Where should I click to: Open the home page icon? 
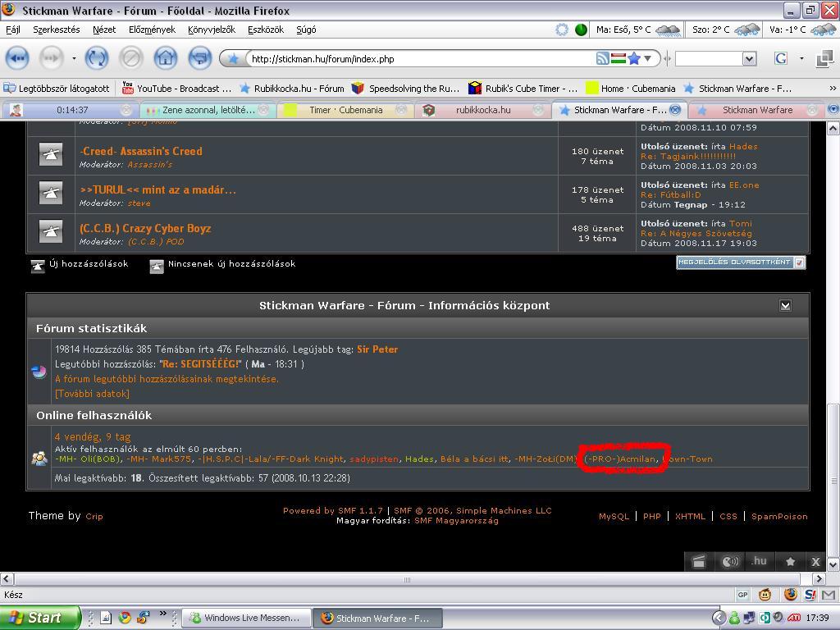[166, 58]
